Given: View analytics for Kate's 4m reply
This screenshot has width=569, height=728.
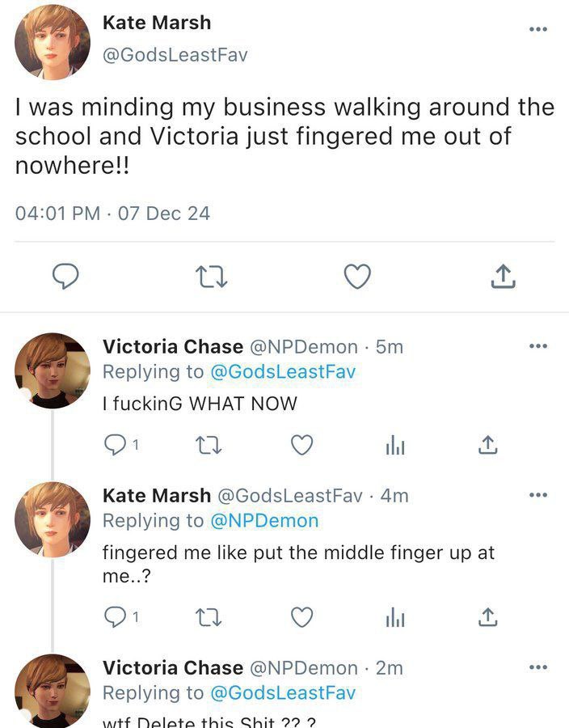Looking at the screenshot, I should pyautogui.click(x=395, y=617).
